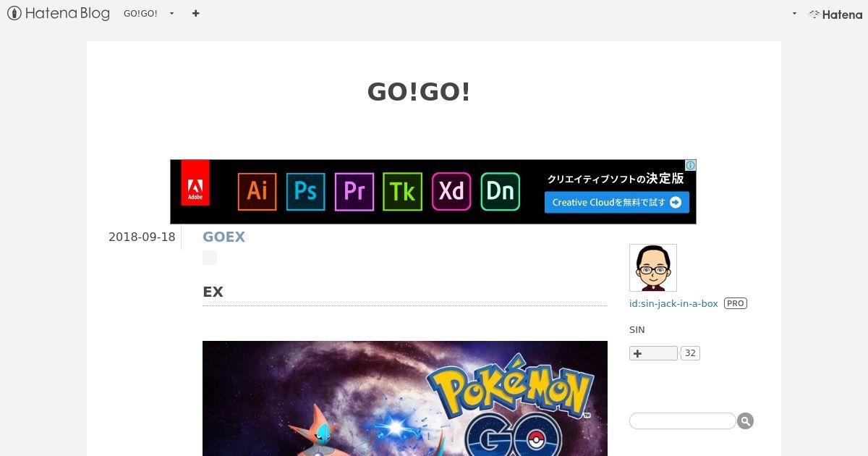868x456 pixels.
Task: Open the GOEX post title
Action: [x=224, y=237]
